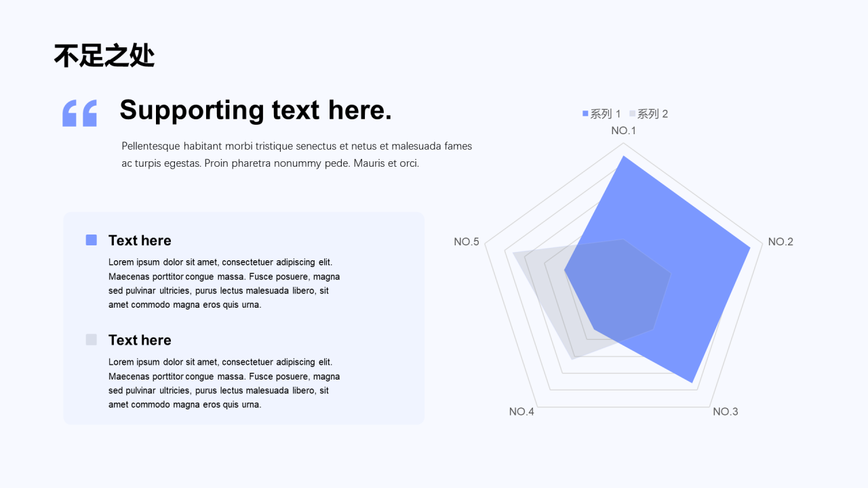Select the Pellentesque habitant paragraph text

[297, 155]
